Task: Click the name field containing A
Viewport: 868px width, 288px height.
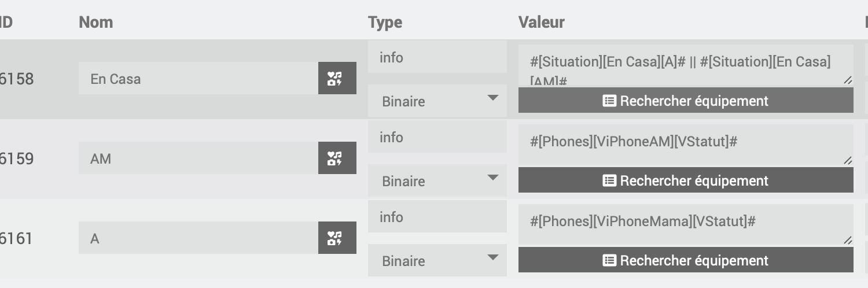Action: (x=198, y=238)
